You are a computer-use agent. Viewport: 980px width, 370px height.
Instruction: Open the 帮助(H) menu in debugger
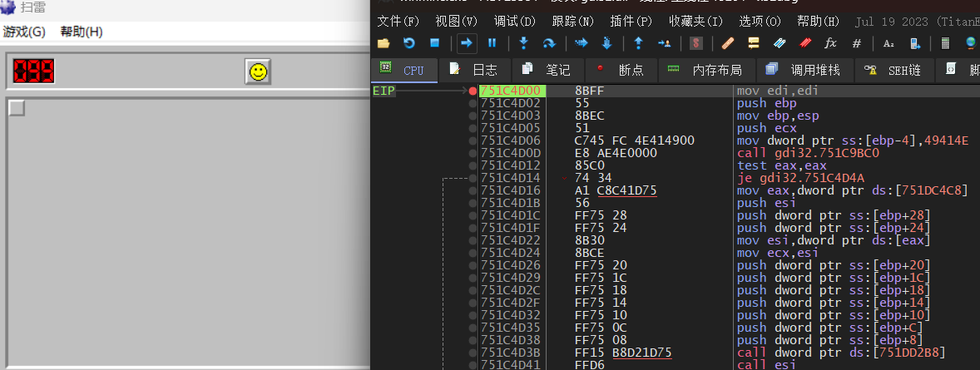pyautogui.click(x=818, y=22)
